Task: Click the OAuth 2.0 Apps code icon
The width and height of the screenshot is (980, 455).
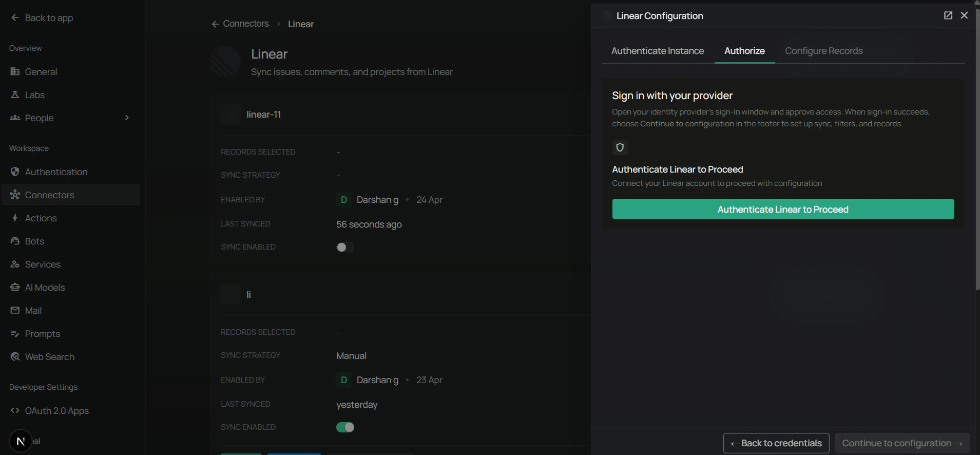Action: click(15, 410)
